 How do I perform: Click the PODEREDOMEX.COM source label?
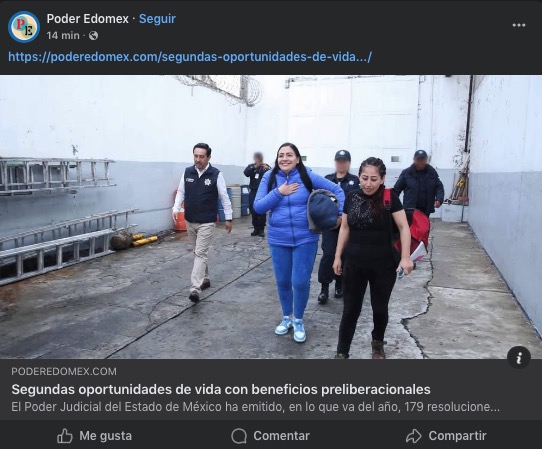[64, 372]
